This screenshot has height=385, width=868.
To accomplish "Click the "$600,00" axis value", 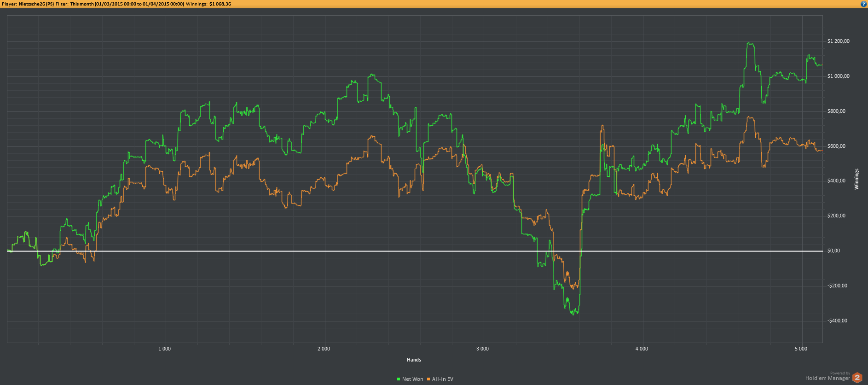I will point(836,146).
